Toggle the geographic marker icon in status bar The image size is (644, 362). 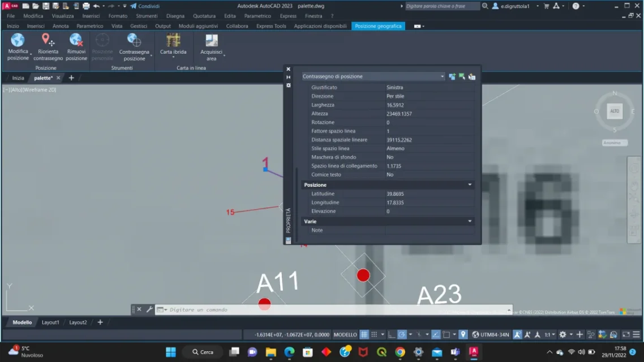[x=463, y=335]
